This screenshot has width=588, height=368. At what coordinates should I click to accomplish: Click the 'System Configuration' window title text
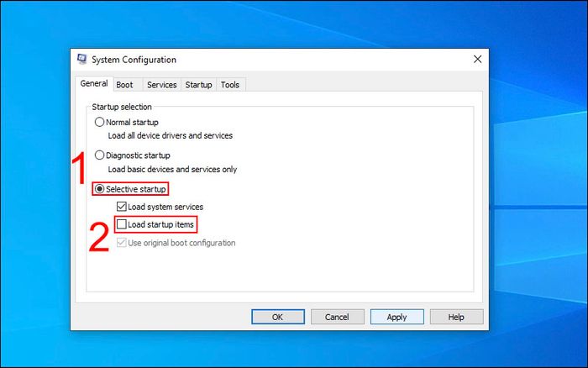point(134,60)
